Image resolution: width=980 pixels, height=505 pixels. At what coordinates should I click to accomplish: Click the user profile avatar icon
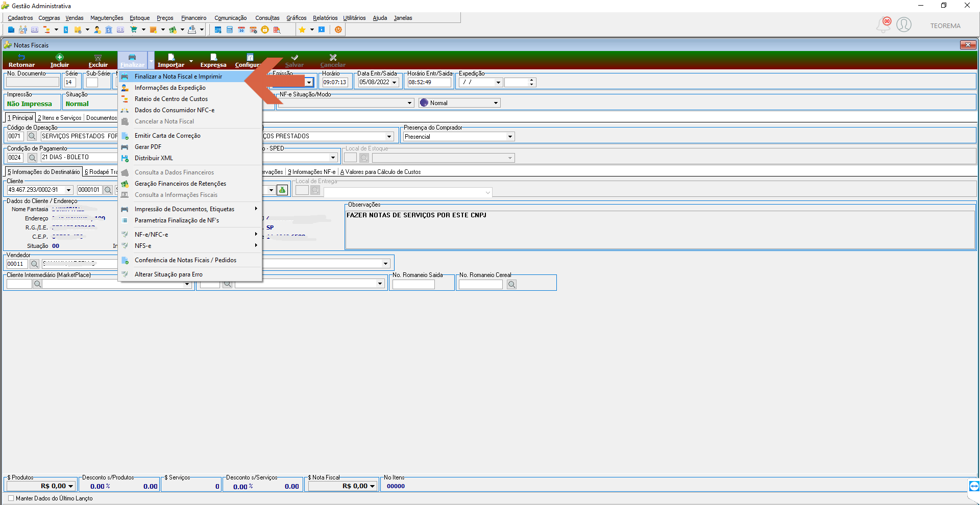tap(904, 24)
